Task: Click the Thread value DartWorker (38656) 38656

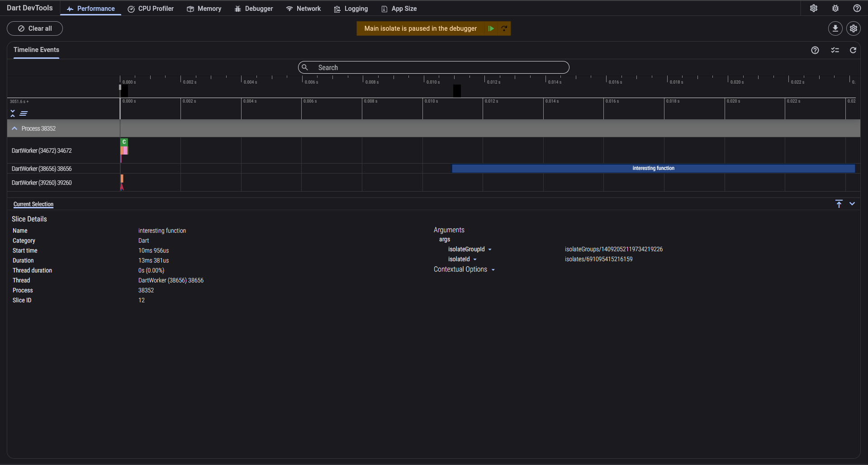Action: coord(171,280)
